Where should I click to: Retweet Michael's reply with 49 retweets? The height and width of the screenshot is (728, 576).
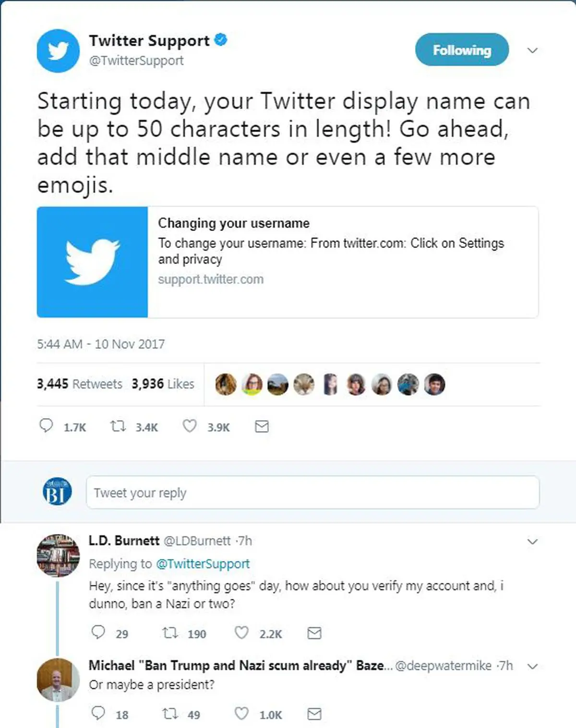[x=170, y=714]
